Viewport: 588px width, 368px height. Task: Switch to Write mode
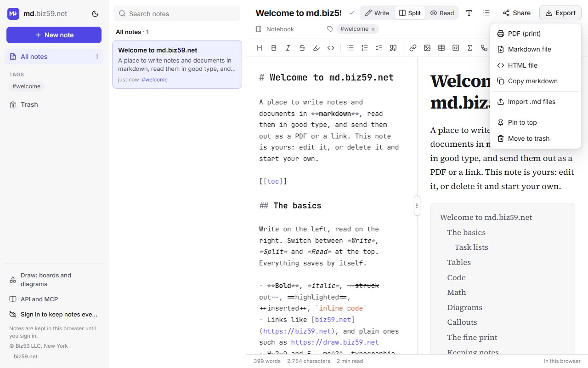pos(377,13)
